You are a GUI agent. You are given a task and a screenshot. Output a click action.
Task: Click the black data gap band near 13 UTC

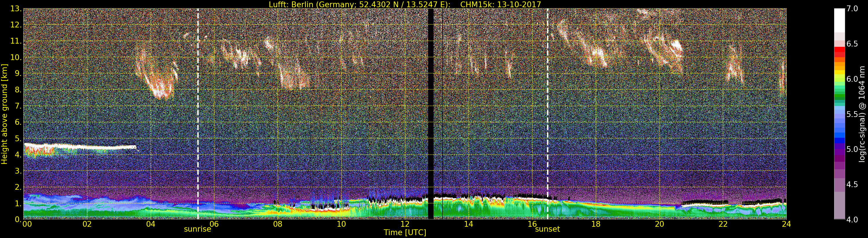coord(430,114)
